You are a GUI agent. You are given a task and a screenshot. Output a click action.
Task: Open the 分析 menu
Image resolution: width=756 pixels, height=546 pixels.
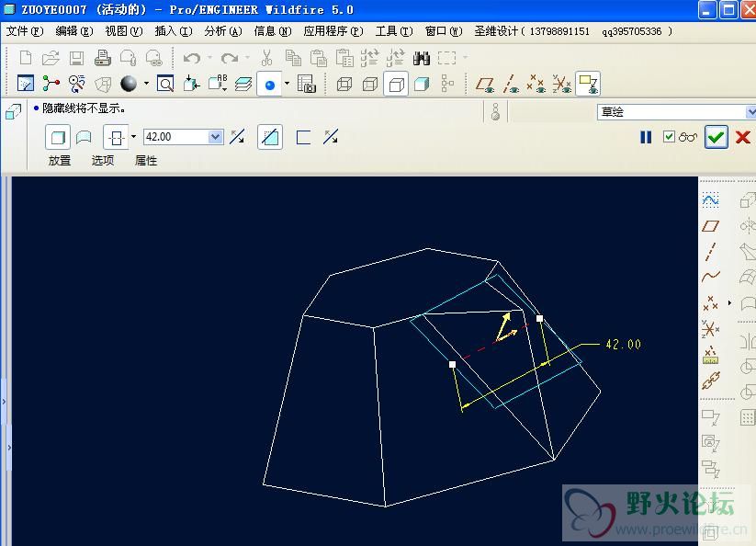point(223,31)
